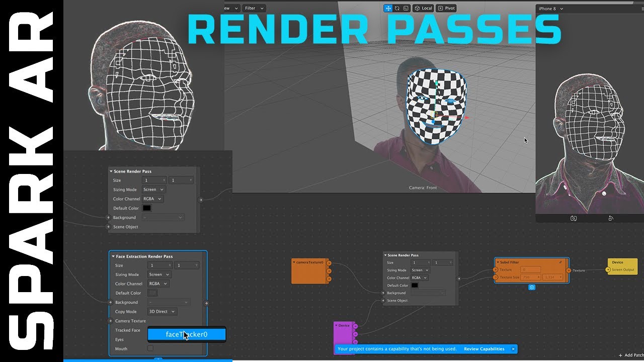Image resolution: width=644 pixels, height=362 pixels.
Task: Click Background input port on Scene Render Pass beside Sobel
Action: click(x=382, y=293)
